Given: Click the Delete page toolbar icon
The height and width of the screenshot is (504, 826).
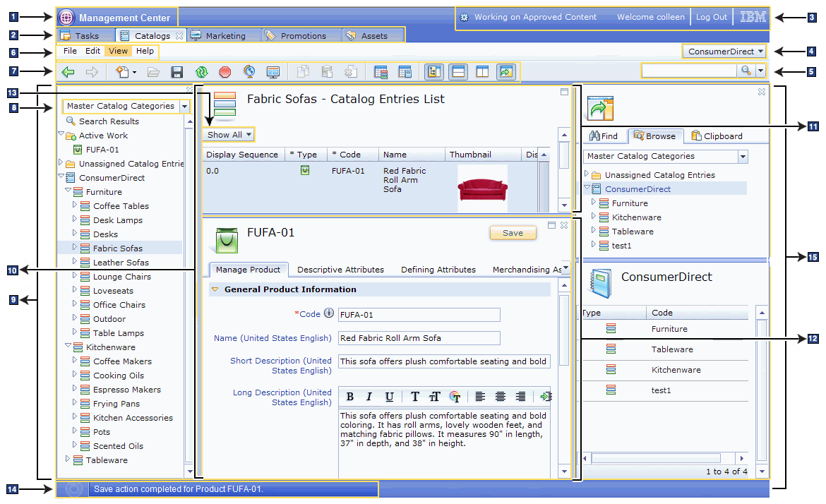Looking at the screenshot, I should (x=351, y=71).
